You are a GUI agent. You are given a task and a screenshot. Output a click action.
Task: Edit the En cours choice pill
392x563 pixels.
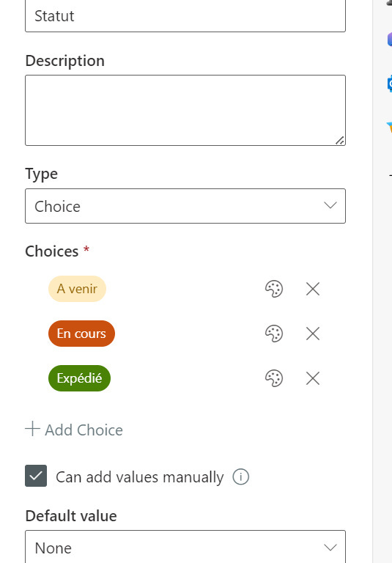coord(81,334)
